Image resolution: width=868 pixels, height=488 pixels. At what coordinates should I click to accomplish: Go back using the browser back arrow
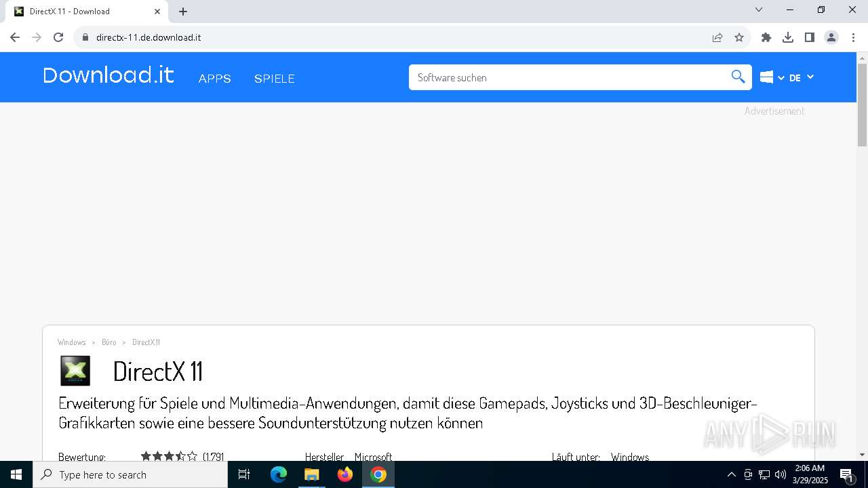click(15, 37)
